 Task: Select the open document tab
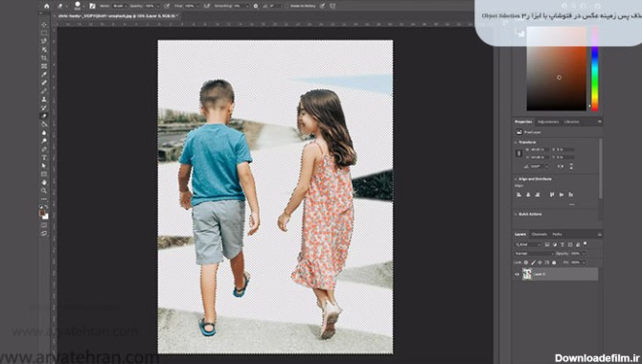pos(117,16)
